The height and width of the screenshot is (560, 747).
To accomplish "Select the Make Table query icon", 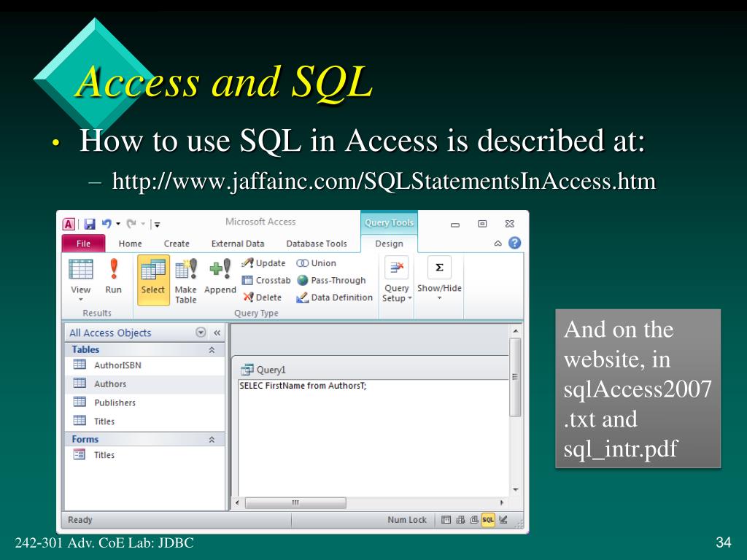I will tap(186, 269).
